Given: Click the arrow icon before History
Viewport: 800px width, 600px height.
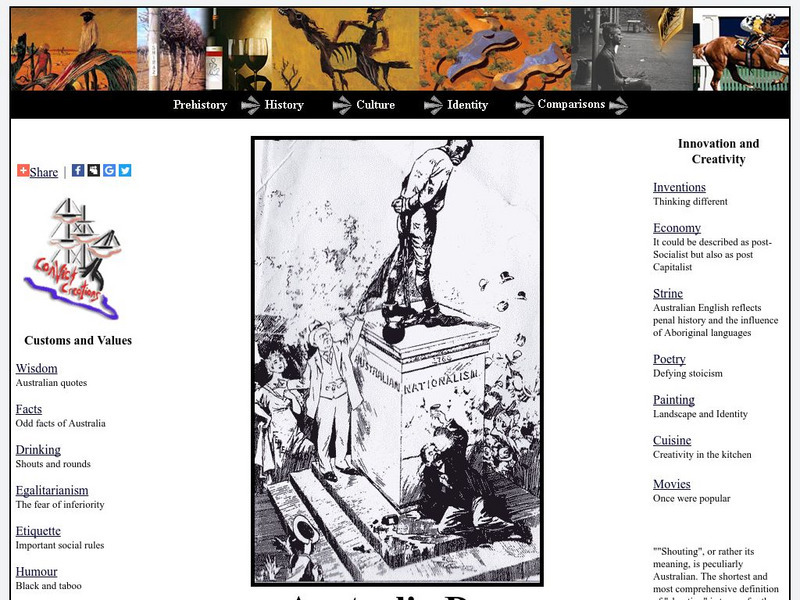Looking at the screenshot, I should [x=250, y=105].
